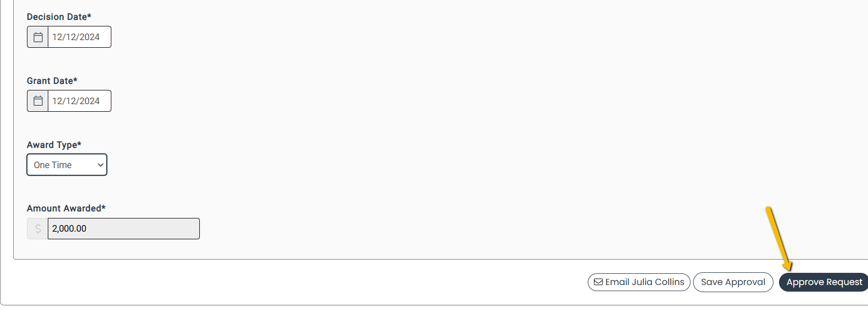868x315 pixels.
Task: Select the One Time value text
Action: (x=53, y=165)
